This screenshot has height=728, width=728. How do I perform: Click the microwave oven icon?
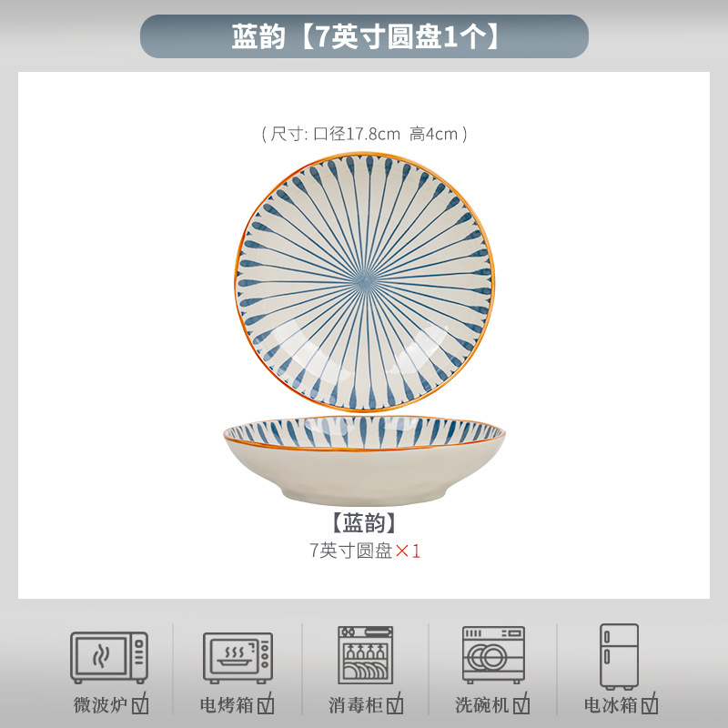(109, 657)
